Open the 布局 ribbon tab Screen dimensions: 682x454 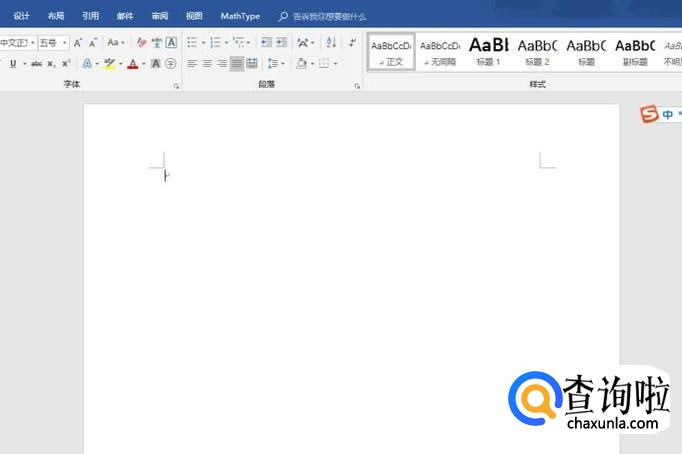pos(56,16)
